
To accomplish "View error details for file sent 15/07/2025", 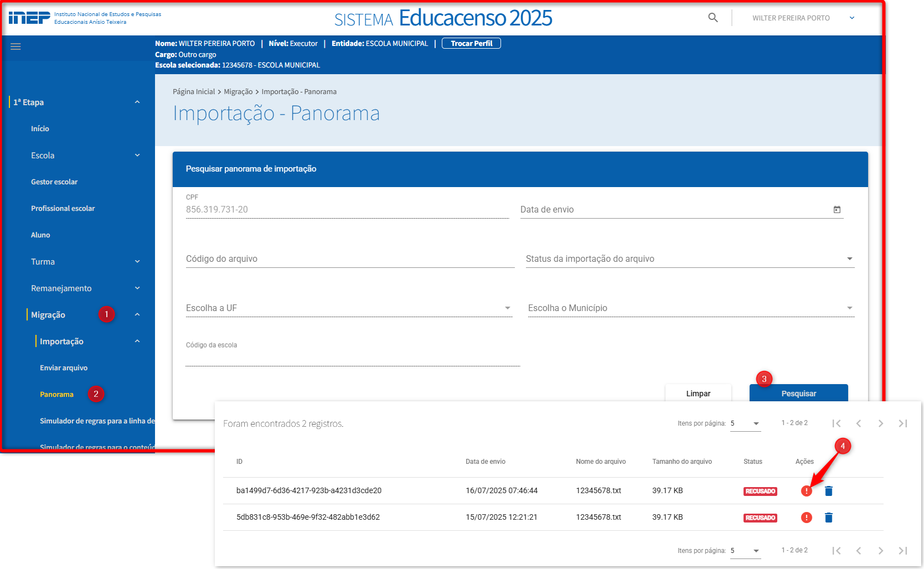I will pos(807,518).
